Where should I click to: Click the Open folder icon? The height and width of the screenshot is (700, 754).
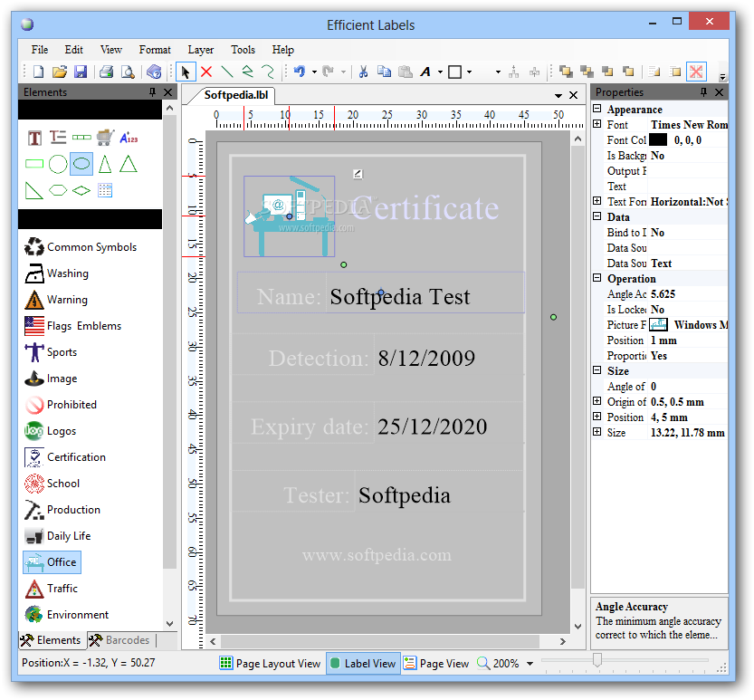coord(59,72)
